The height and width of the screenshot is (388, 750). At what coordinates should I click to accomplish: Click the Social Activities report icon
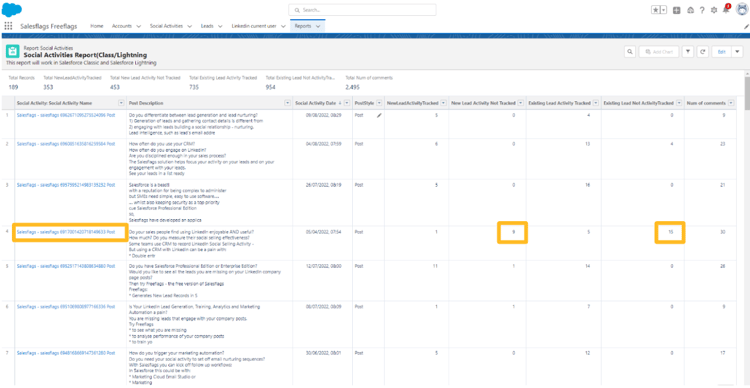pos(12,52)
